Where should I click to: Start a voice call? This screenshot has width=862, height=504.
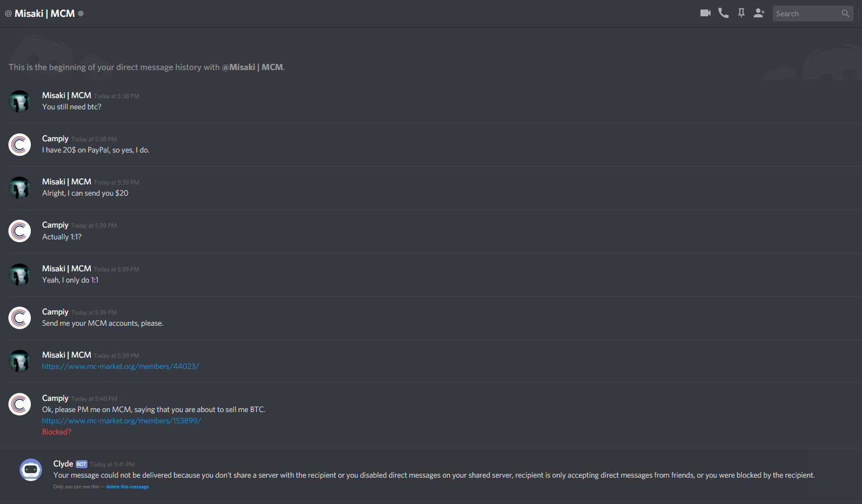pos(723,13)
